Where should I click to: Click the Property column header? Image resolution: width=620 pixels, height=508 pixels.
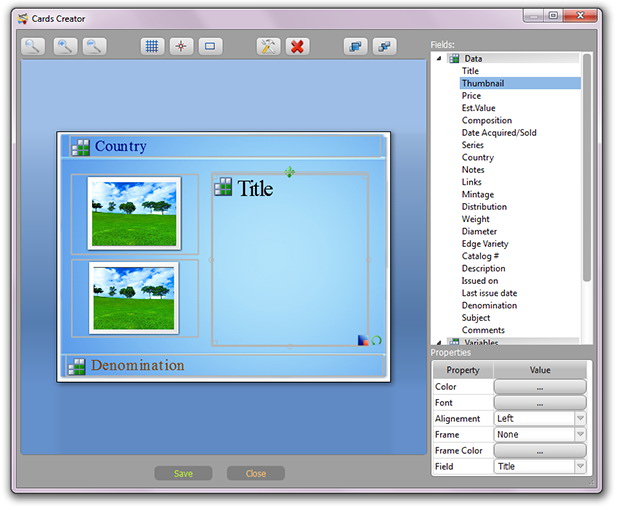click(x=463, y=370)
